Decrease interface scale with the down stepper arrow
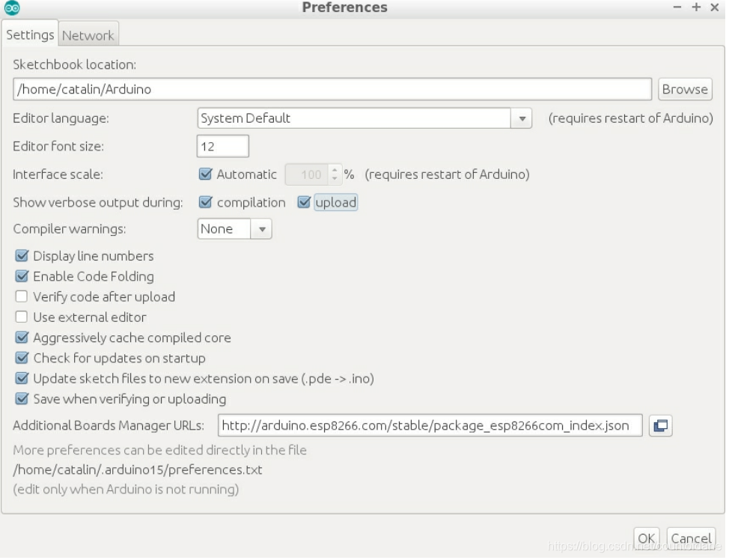Screen dimensions: 729x560 point(336,180)
